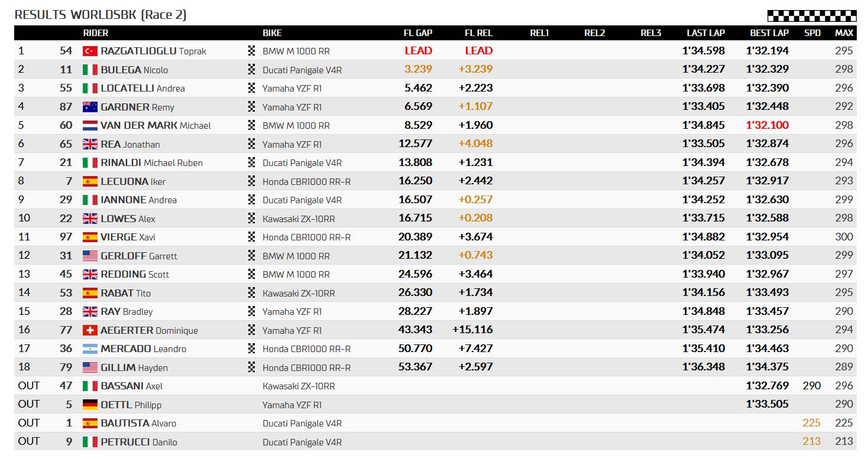
Task: Click the finish flag icon in Rinaldi's row
Action: point(252,162)
